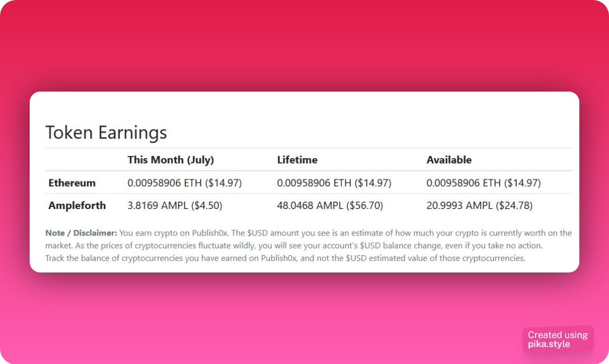Click the Created using pika.style badge
Image resolution: width=609 pixels, height=364 pixels.
(x=558, y=340)
